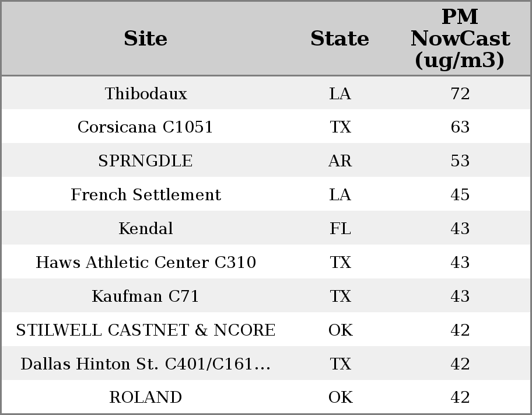Viewport: 532px width, 415px height.
Task: Select the FL state cell
Action: pyautogui.click(x=340, y=229)
